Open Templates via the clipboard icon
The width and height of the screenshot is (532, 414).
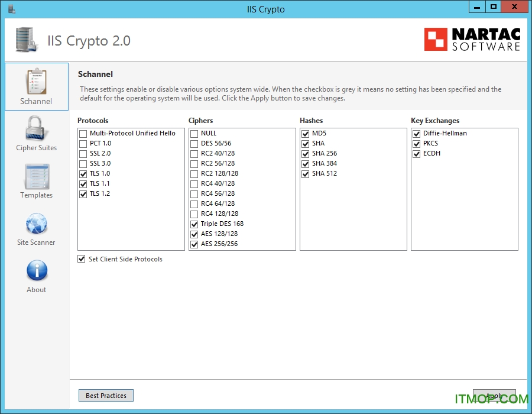point(36,179)
